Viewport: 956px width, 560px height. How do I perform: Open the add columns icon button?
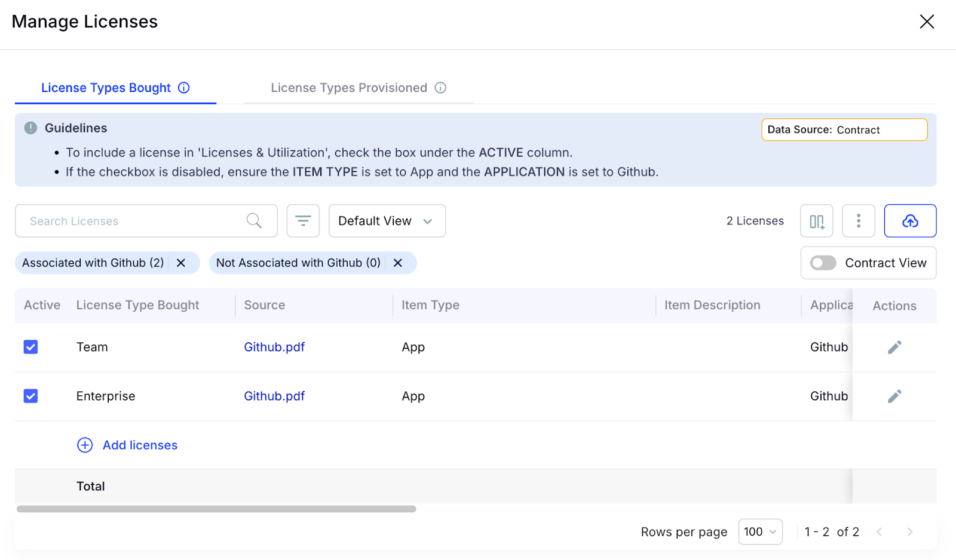(817, 221)
